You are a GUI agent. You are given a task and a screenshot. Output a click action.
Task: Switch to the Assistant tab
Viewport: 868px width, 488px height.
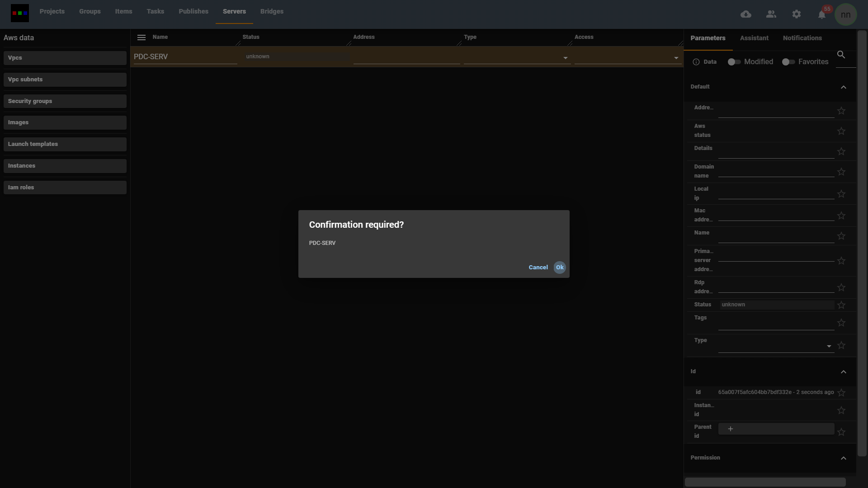click(x=754, y=38)
